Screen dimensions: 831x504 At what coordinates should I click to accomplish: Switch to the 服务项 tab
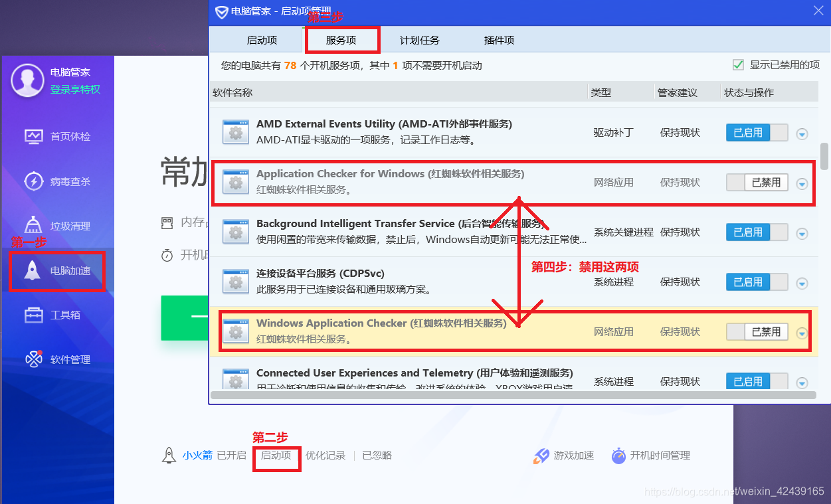[x=341, y=40]
